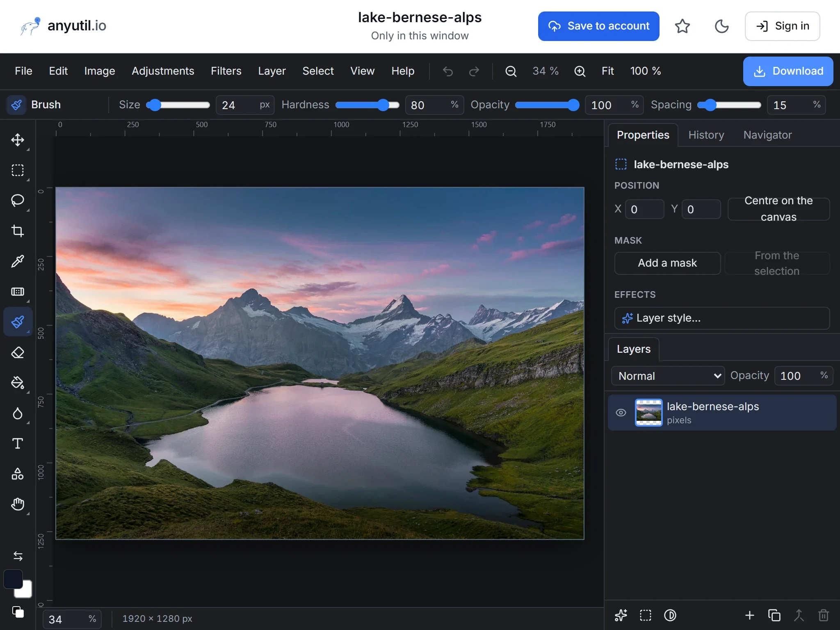This screenshot has width=840, height=630.
Task: Select the Shapes tool
Action: 18,474
